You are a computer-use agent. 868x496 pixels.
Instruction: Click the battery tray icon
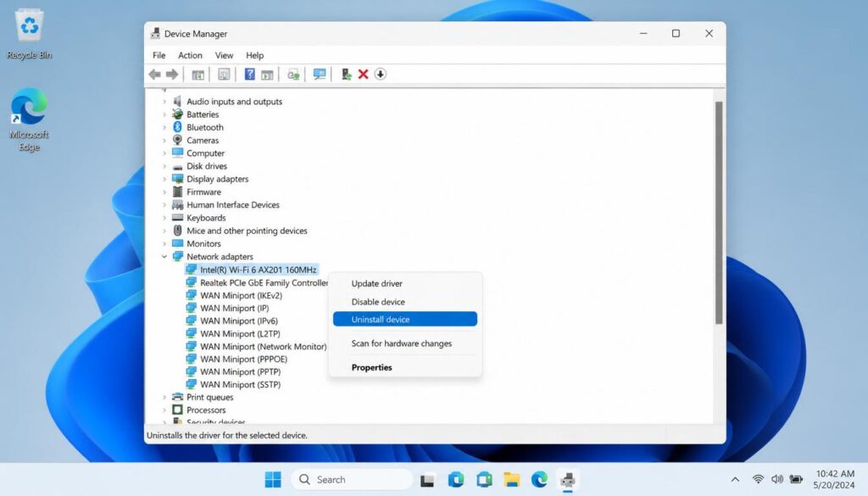[796, 479]
